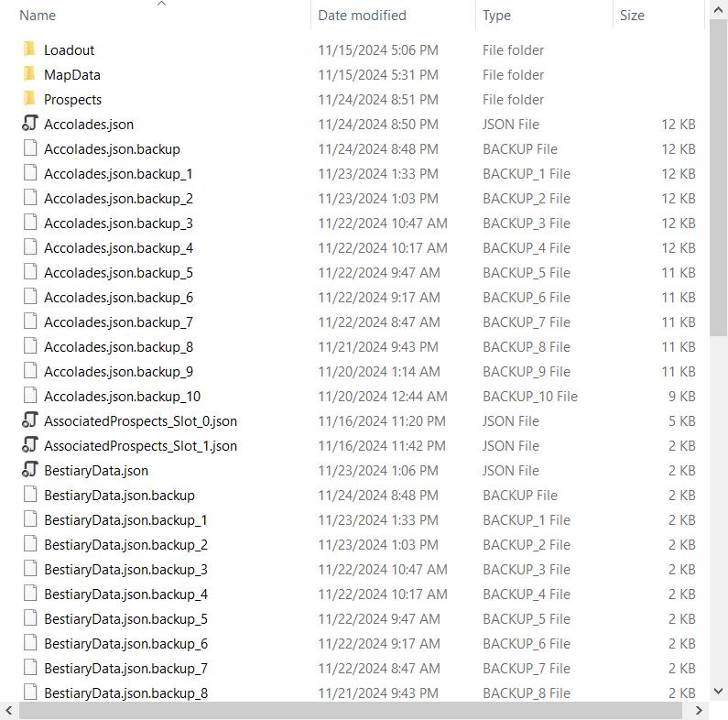Click the AssociatedProspects_Slot_0.json file icon

coord(29,420)
